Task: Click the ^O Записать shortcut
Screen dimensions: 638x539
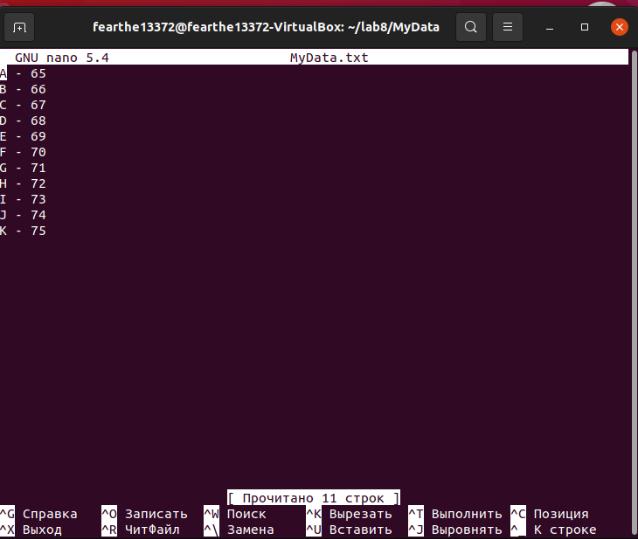Action: 144,514
